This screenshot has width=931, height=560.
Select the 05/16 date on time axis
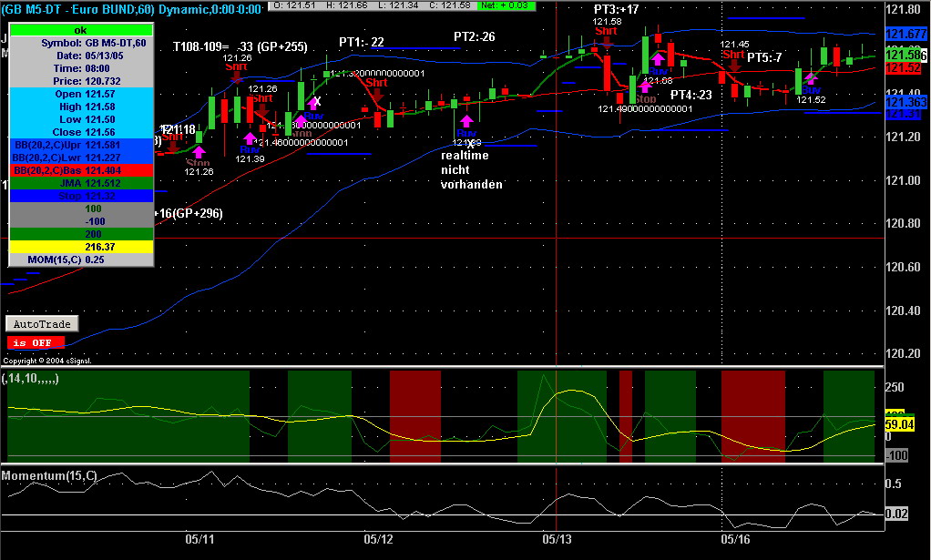coord(736,539)
